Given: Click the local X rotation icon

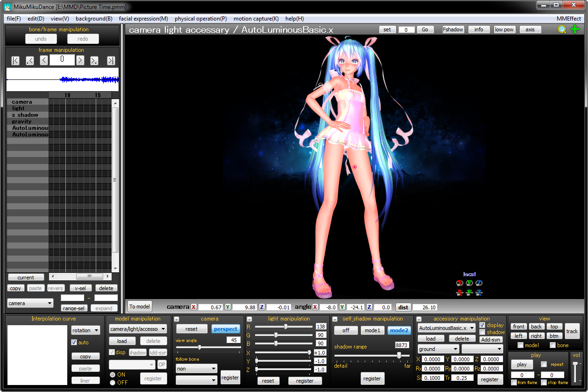Looking at the screenshot, I should point(460,283).
